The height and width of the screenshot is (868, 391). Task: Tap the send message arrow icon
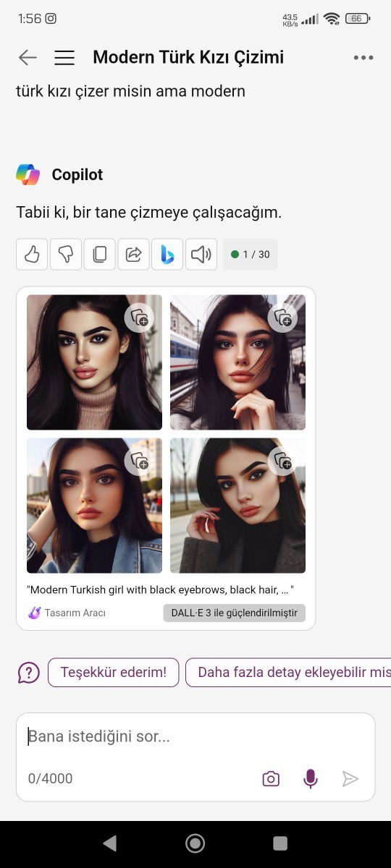350,778
